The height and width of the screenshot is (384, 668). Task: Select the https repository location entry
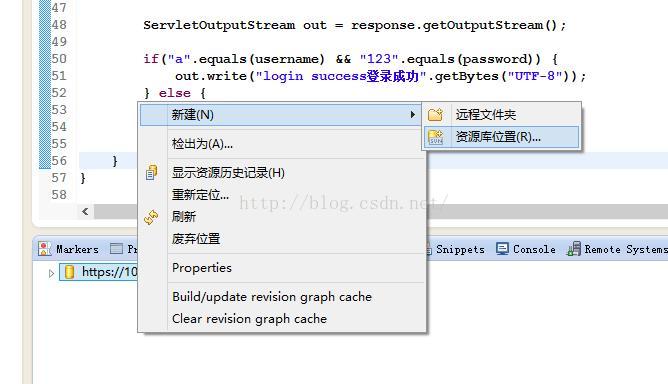pyautogui.click(x=99, y=272)
